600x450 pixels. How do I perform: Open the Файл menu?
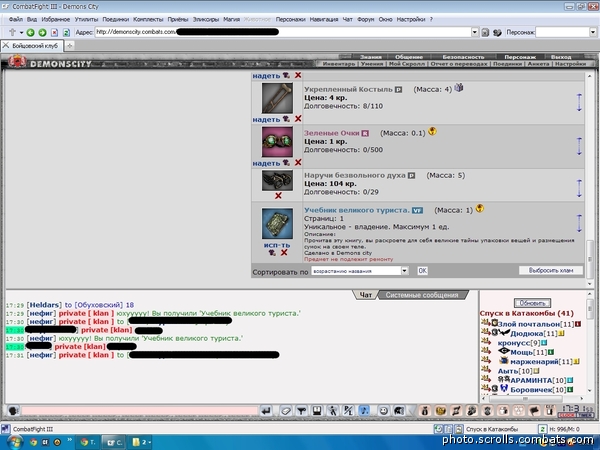(x=16, y=19)
